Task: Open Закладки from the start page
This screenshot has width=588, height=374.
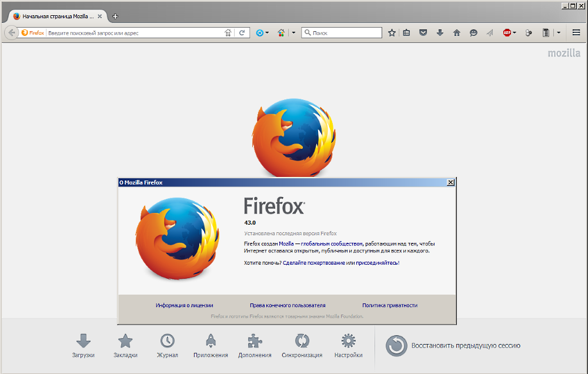Action: click(x=125, y=346)
